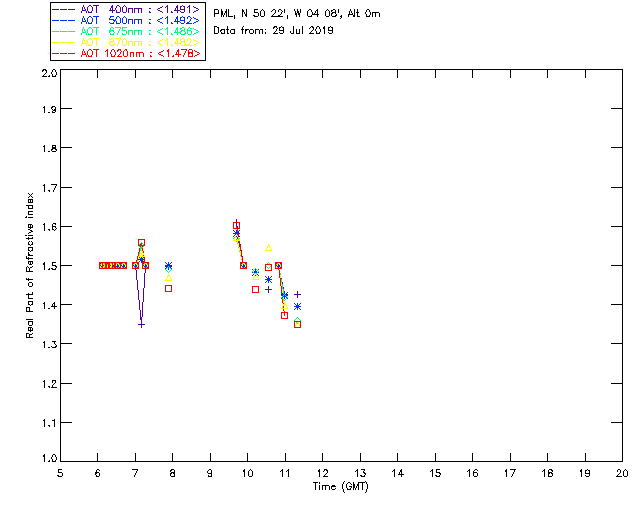Click the x-axis tick label 10
Screen dimensions: 640x512
coord(247,473)
